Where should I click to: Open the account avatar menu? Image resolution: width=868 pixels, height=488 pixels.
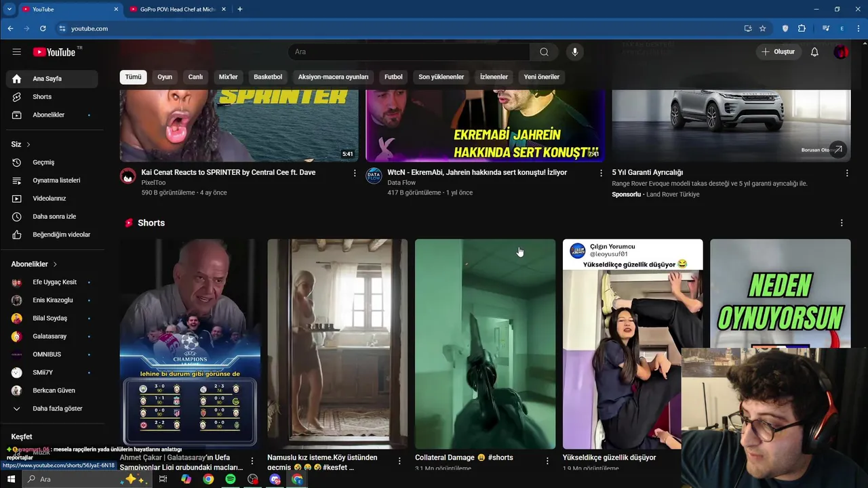click(841, 52)
